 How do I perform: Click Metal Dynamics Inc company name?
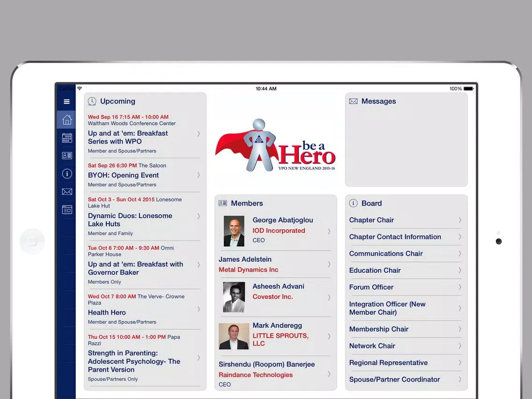click(248, 269)
